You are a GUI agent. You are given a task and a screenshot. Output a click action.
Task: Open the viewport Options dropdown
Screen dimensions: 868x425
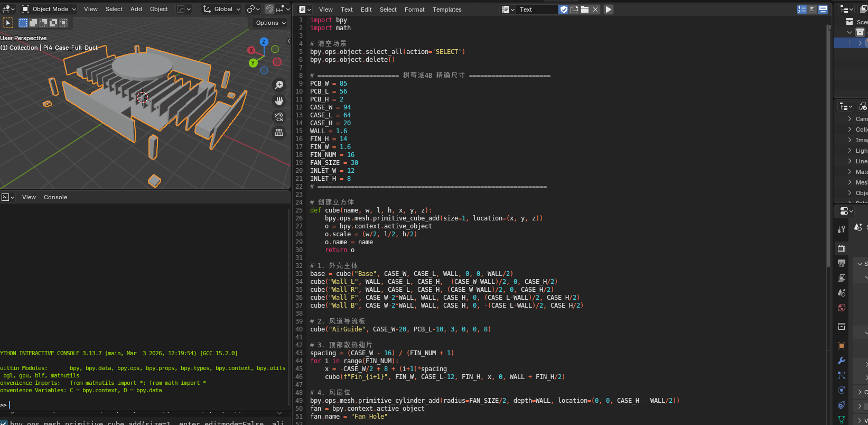270,23
